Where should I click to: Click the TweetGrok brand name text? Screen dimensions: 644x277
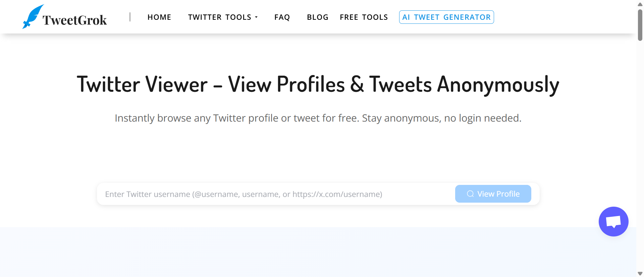75,20
